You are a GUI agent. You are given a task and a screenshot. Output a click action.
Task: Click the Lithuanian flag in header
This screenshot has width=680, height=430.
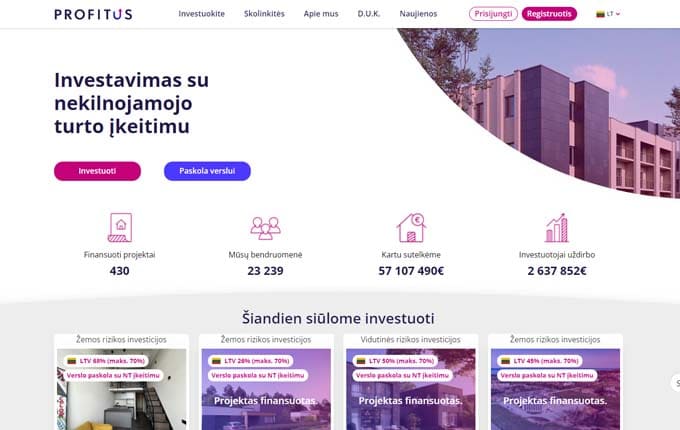point(600,14)
